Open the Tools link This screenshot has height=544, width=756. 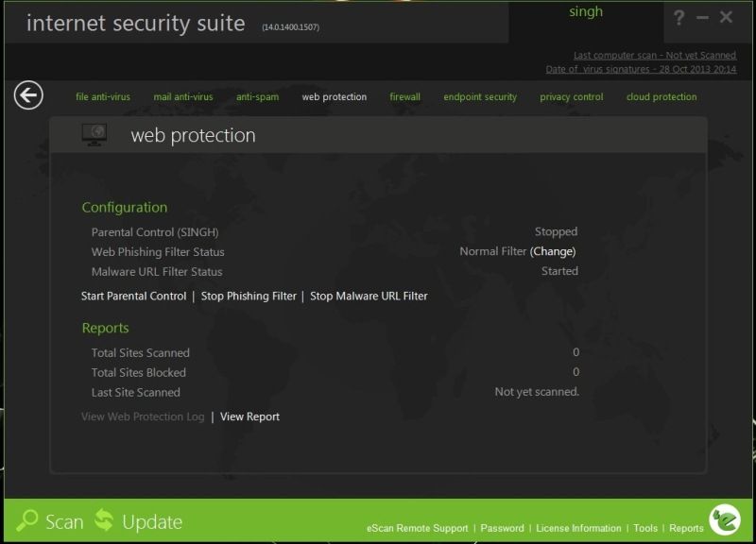click(x=645, y=528)
